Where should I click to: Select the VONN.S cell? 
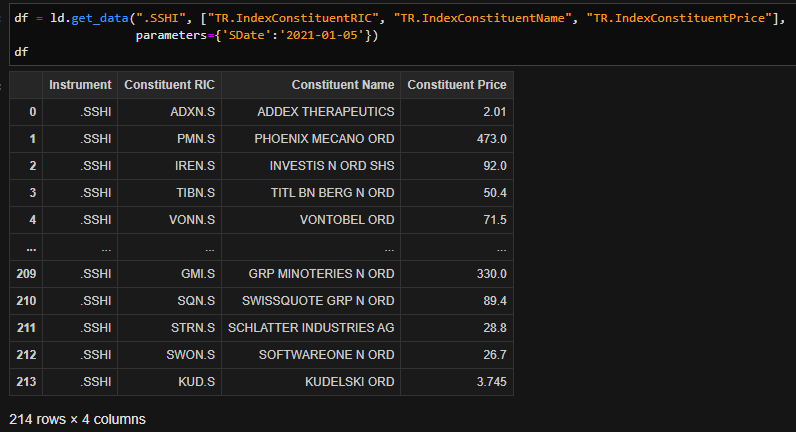tap(170, 220)
